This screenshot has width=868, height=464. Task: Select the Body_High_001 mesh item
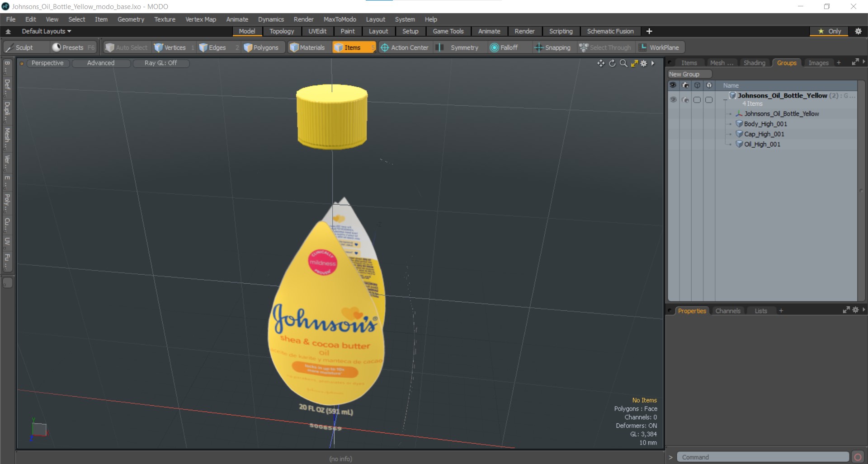pyautogui.click(x=765, y=124)
